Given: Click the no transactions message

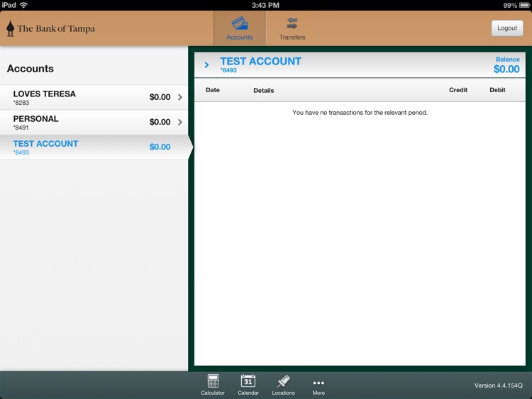Looking at the screenshot, I should click(x=360, y=113).
